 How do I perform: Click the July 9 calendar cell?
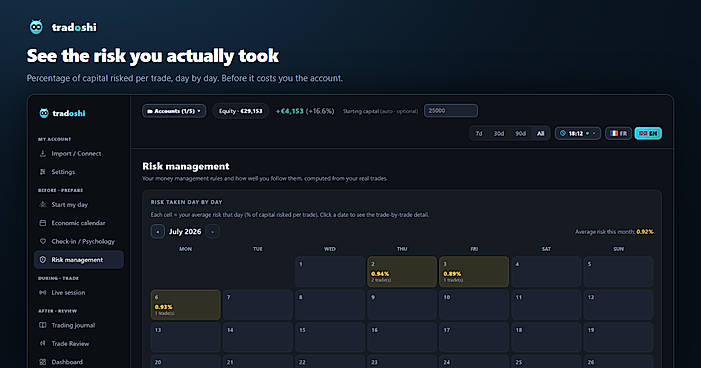click(x=402, y=305)
